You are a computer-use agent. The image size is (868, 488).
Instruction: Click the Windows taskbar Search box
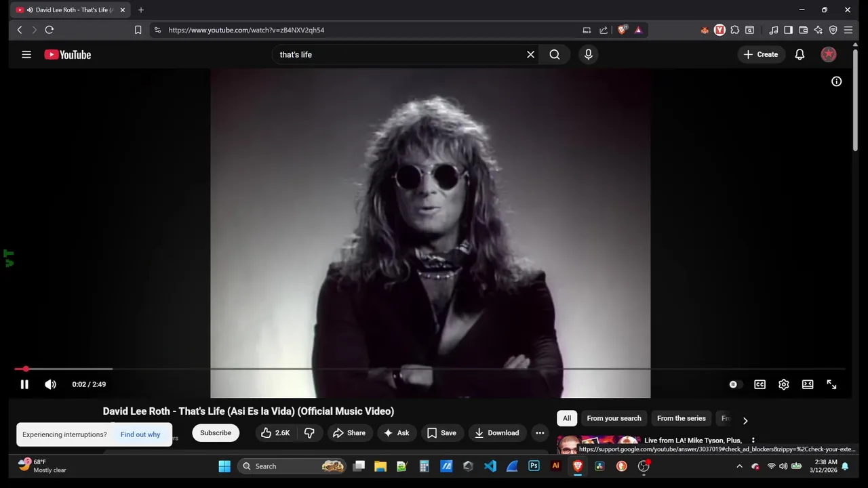[x=292, y=466]
